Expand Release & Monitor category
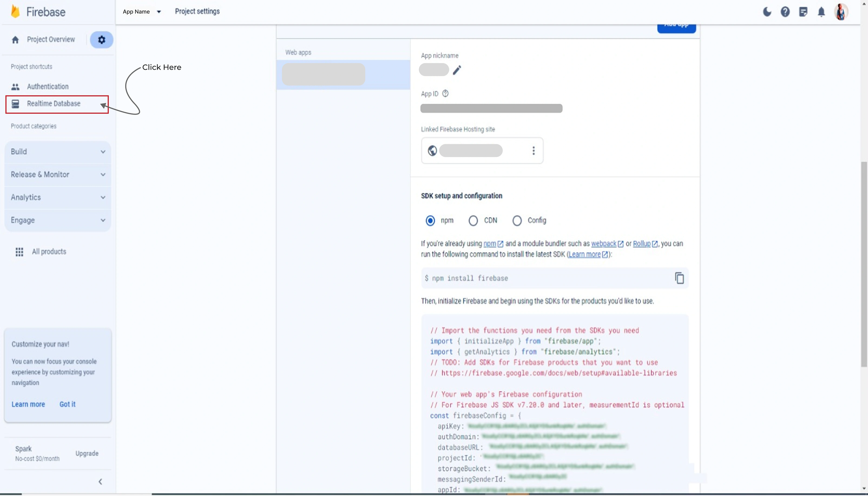Viewport: 868px width, 496px height. coord(58,175)
